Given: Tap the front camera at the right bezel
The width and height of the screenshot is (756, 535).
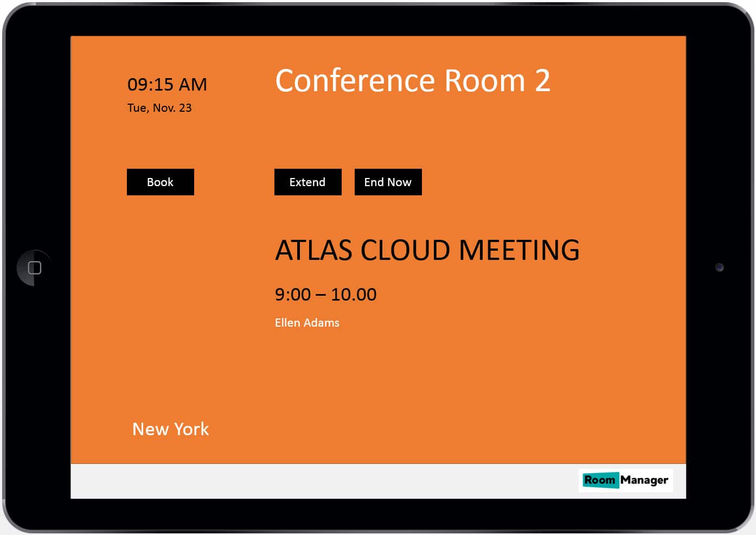Looking at the screenshot, I should point(719,267).
